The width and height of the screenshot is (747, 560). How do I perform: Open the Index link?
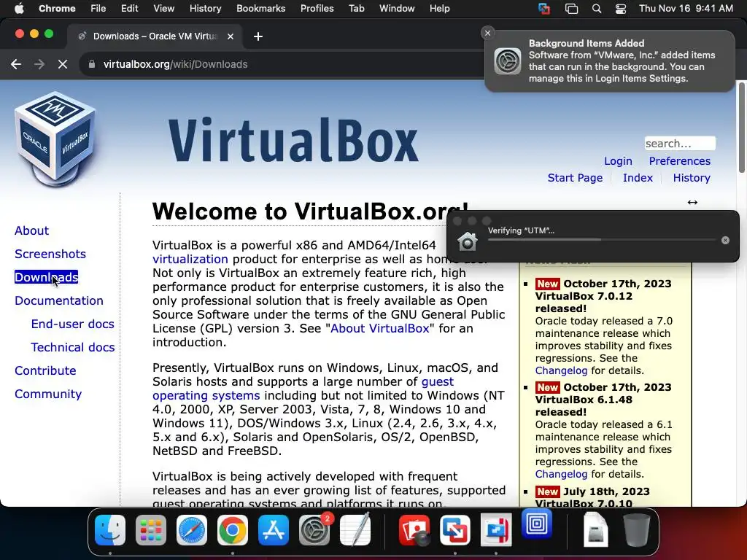coord(638,178)
